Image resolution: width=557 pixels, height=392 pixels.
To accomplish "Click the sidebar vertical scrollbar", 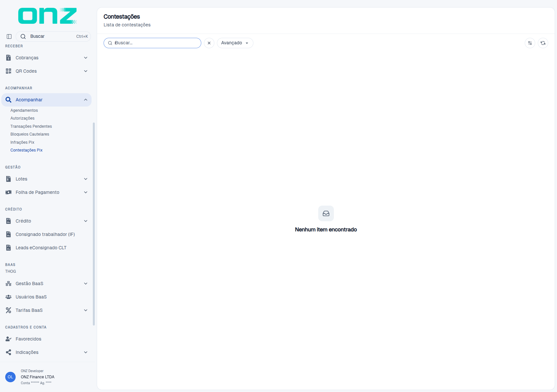I will click(94, 224).
